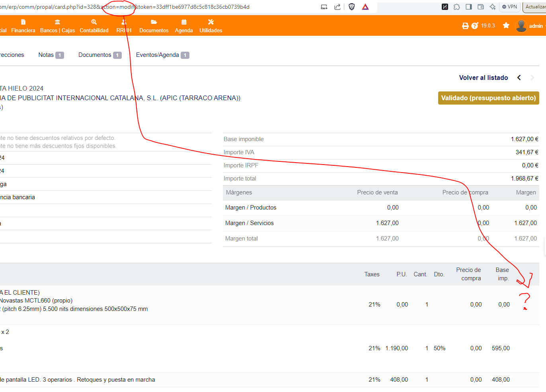The height and width of the screenshot is (392, 546).
Task: Switch to the Eventos/Agenda tab
Action: point(162,55)
